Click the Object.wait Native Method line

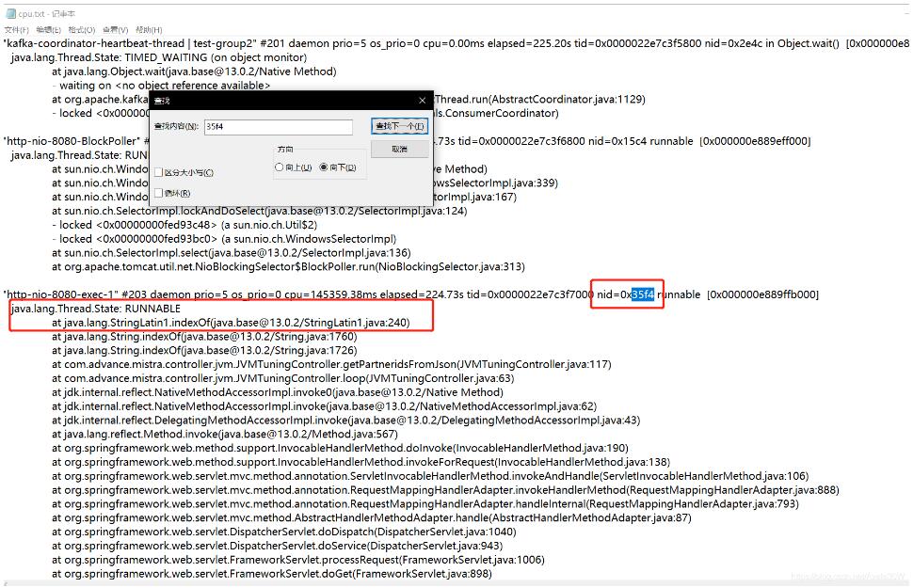[194, 72]
